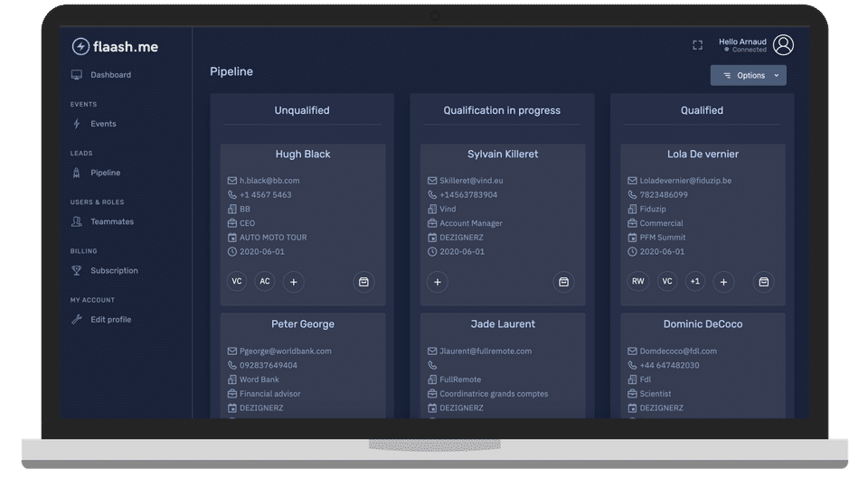Click the AC badge on Hugh Black

pos(265,282)
